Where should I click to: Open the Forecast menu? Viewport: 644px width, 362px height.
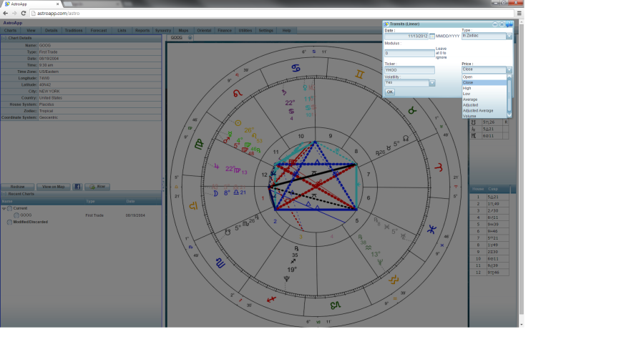click(x=99, y=31)
